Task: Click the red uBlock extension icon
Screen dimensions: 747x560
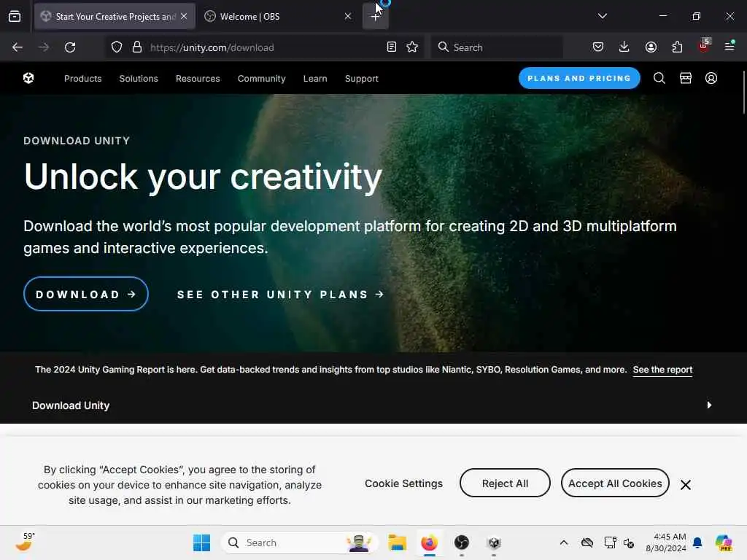Action: point(704,46)
